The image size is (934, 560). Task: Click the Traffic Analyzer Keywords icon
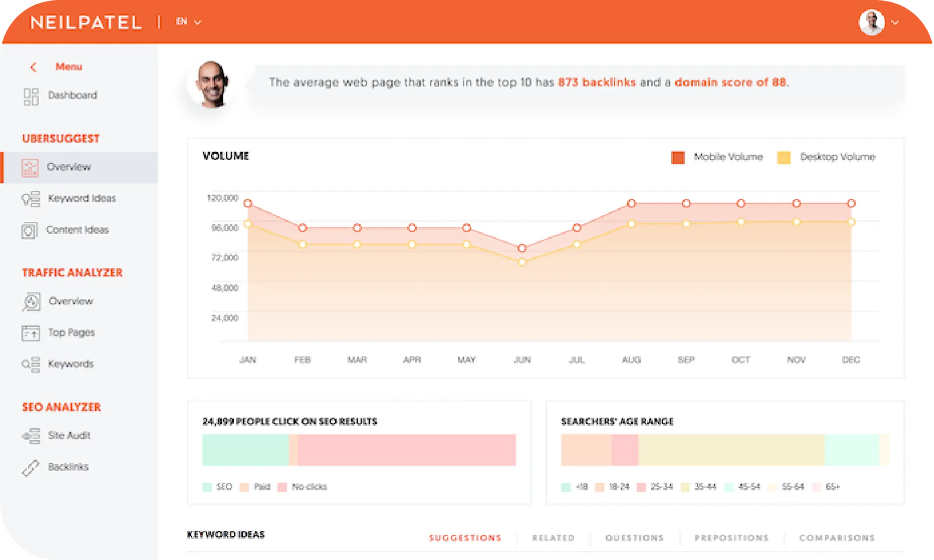pyautogui.click(x=31, y=365)
